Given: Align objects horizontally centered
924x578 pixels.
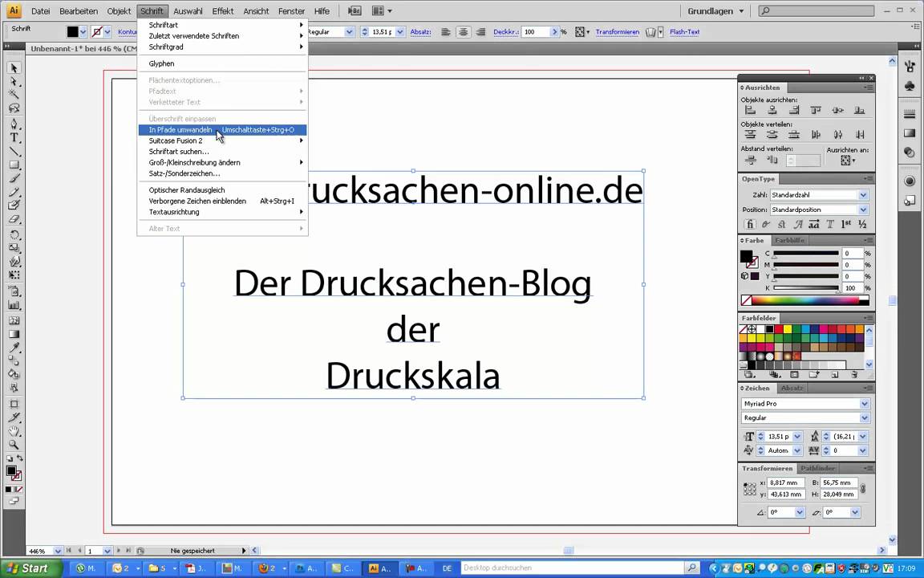Looking at the screenshot, I should point(772,110).
